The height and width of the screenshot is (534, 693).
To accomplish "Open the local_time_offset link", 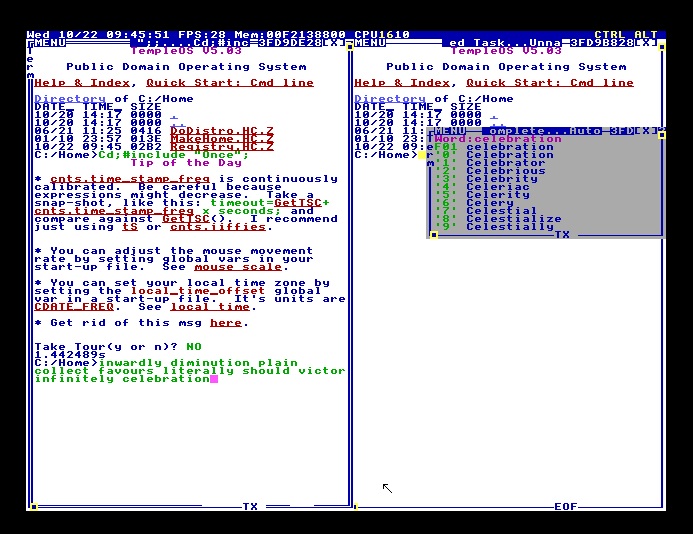I will click(x=198, y=291).
